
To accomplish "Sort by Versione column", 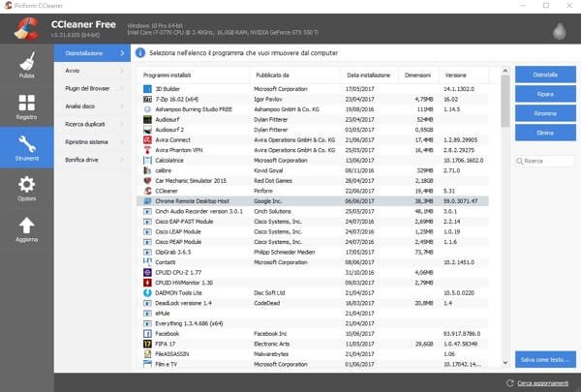I will coord(464,75).
